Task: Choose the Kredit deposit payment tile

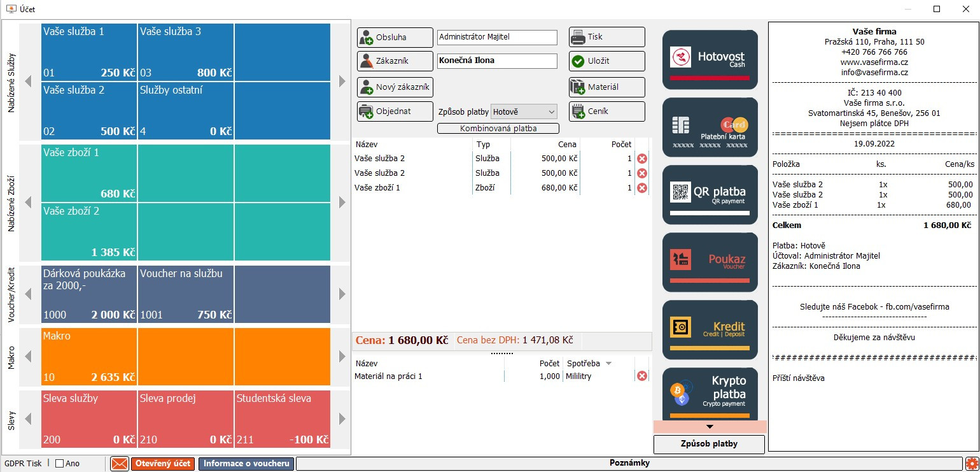Action: [710, 329]
